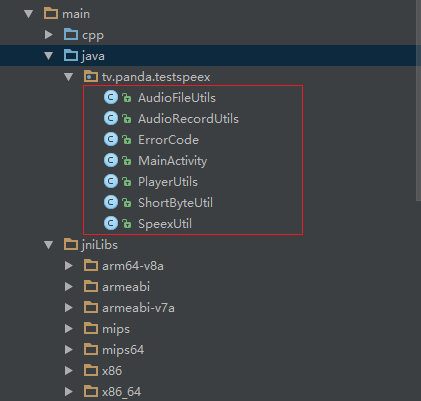Click the tv.panda.testspeex package folder icon

(91, 77)
